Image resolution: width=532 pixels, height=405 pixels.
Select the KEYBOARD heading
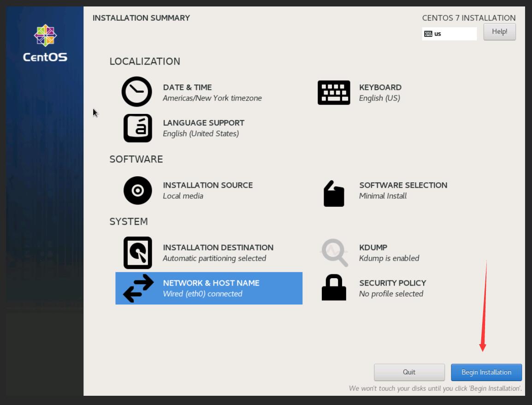pos(380,87)
